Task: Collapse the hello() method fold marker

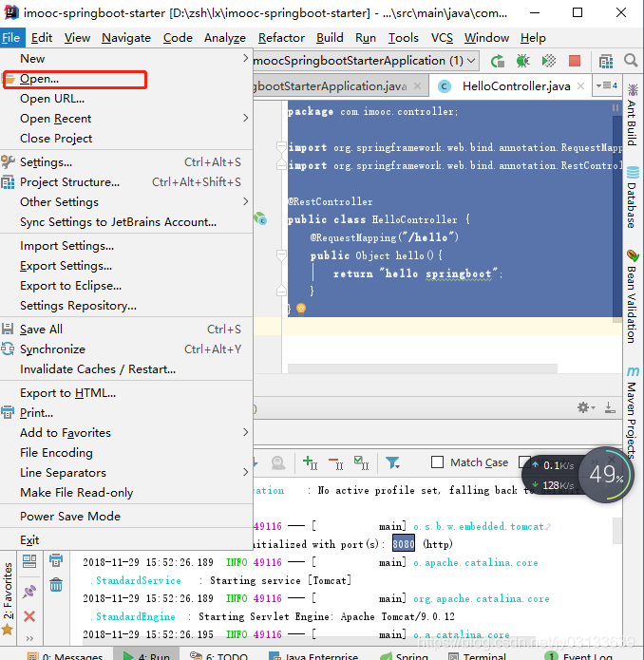Action: [x=281, y=255]
